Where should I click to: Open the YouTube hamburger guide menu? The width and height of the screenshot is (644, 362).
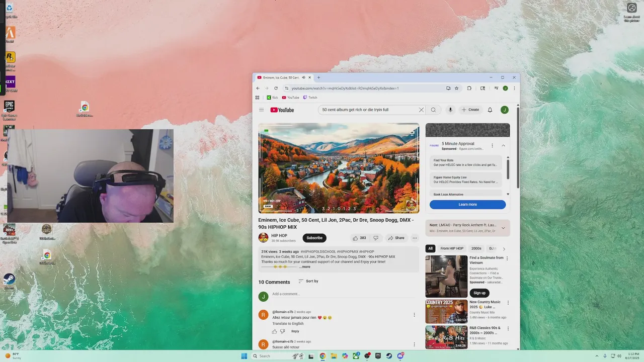(261, 110)
